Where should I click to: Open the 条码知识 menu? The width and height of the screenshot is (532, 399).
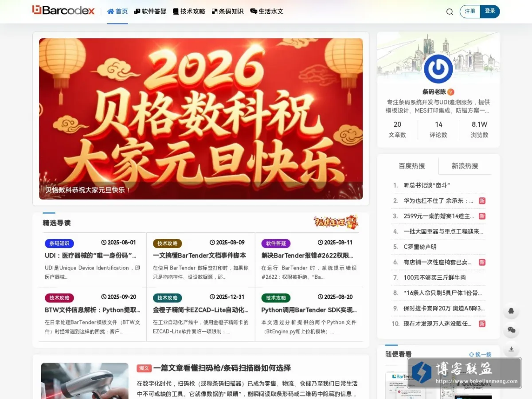coord(227,12)
